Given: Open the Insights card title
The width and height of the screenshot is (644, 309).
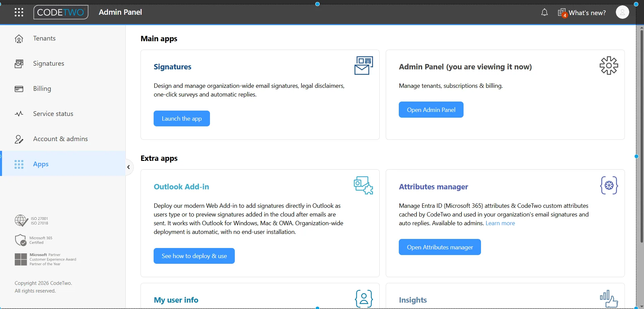Looking at the screenshot, I should tap(413, 300).
